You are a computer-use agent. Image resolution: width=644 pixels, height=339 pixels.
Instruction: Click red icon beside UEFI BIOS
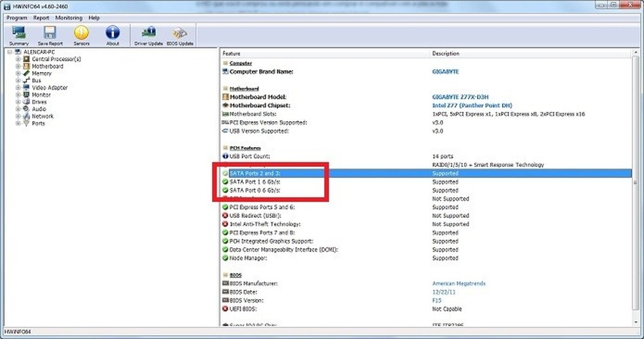(x=225, y=309)
